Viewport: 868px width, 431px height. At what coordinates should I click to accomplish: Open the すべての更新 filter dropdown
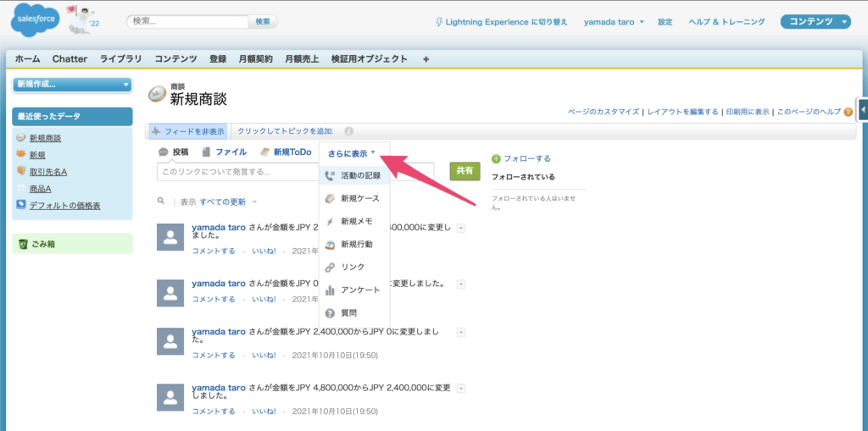coord(228,202)
